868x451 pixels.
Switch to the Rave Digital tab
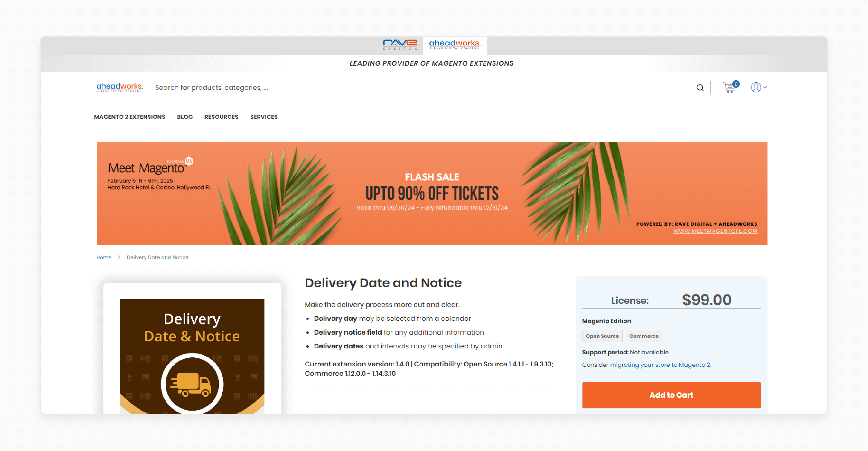(x=400, y=45)
